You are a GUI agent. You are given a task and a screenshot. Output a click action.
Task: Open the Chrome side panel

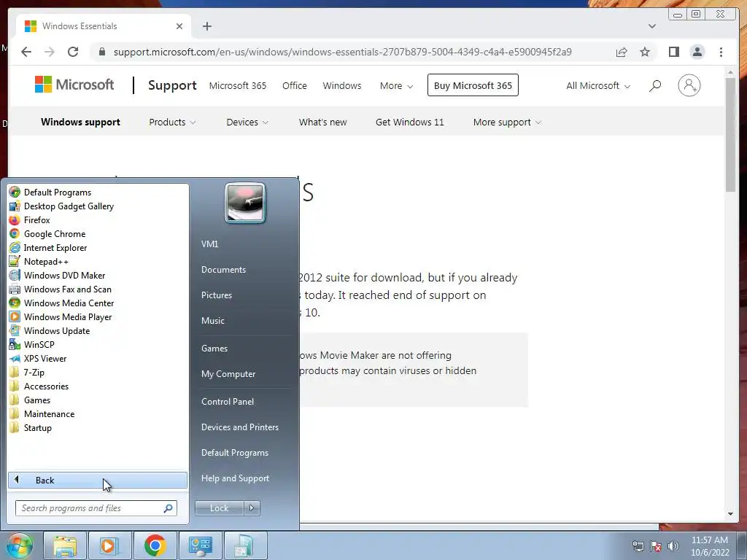(x=673, y=52)
